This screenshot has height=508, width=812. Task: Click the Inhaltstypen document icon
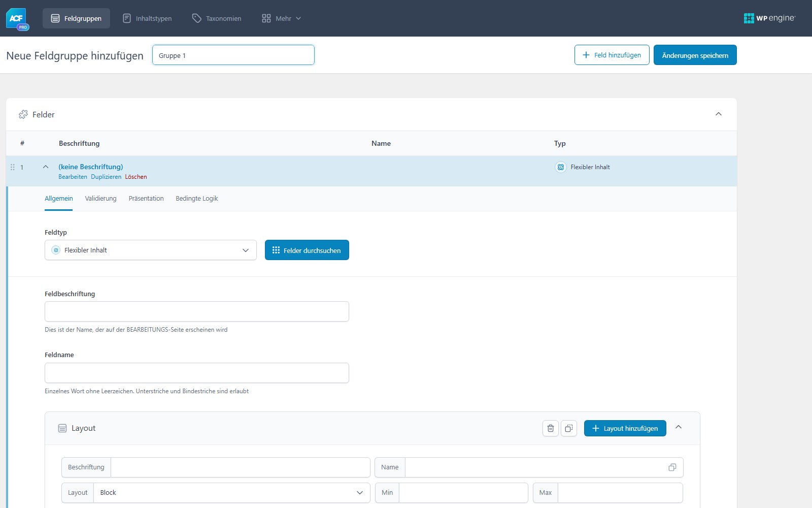click(127, 18)
